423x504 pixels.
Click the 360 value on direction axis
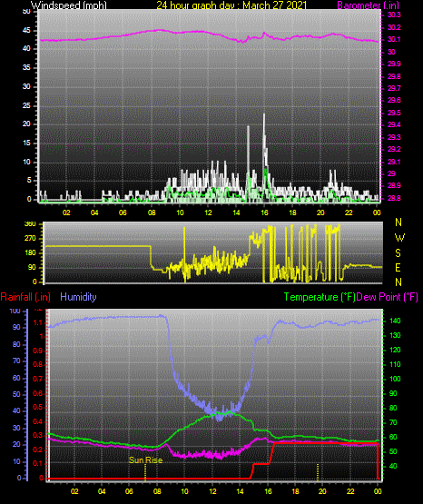pos(30,224)
